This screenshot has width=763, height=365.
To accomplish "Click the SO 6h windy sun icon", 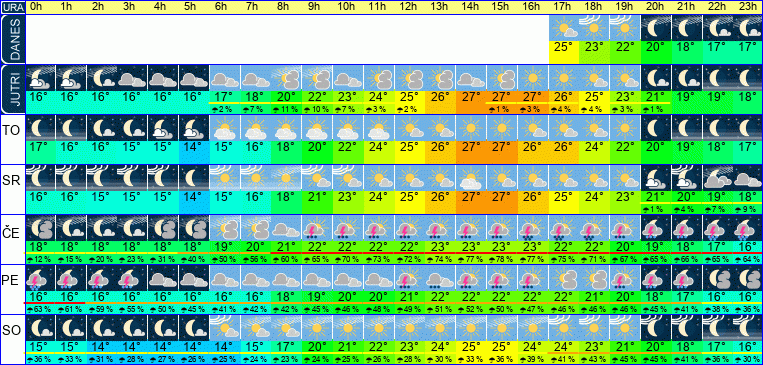I will coord(224,328).
